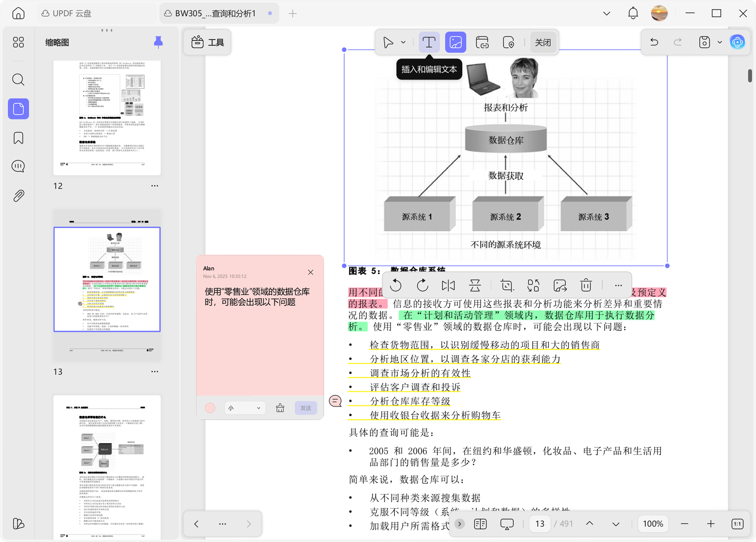Pin the thumbnail panel
The image size is (756, 542).
pyautogui.click(x=158, y=42)
